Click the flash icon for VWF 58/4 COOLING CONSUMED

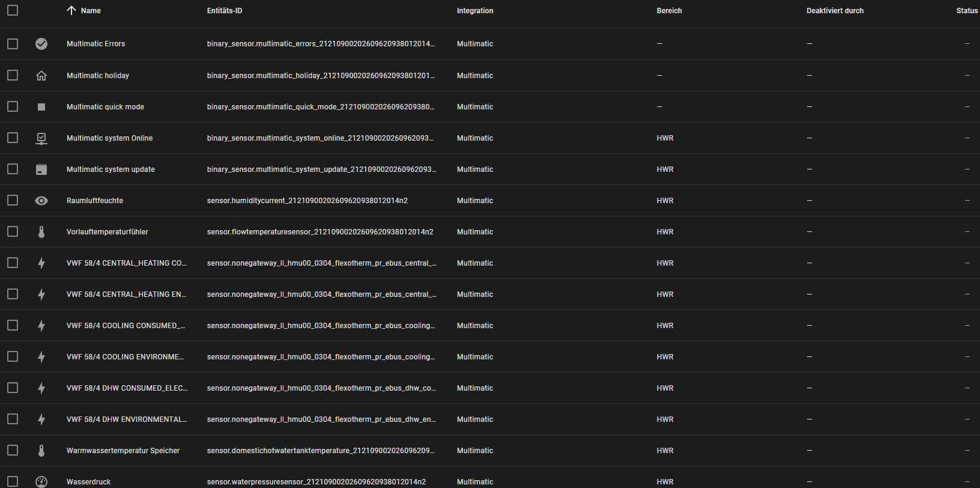[41, 326]
